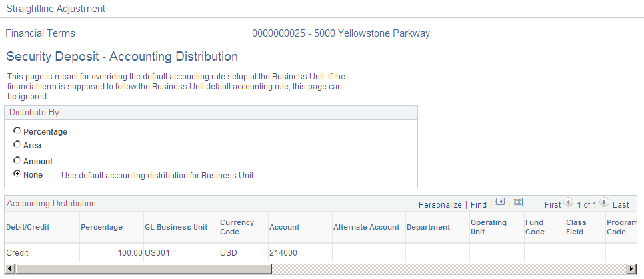Click the download to spreadsheet grid icon
The height and width of the screenshot is (279, 644).
tap(517, 202)
